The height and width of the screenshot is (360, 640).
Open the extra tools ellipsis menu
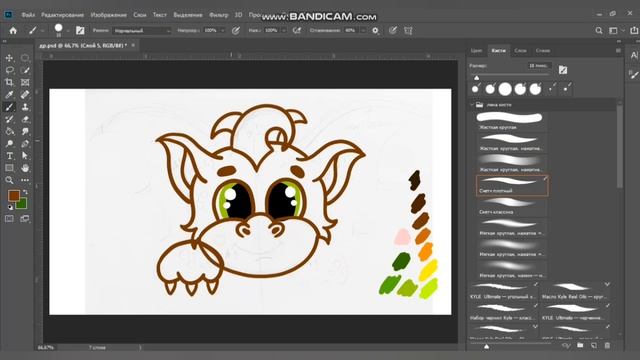[25, 180]
